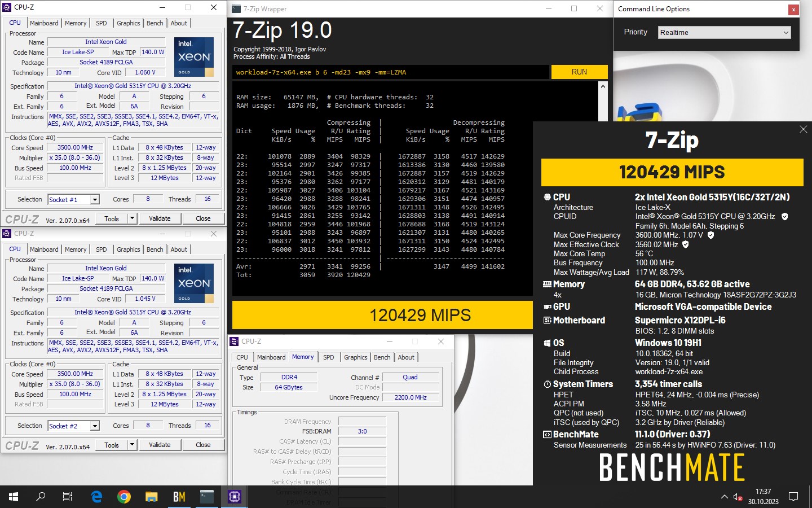Open File Explorer from taskbar
Screen dimensions: 812x508
152,497
